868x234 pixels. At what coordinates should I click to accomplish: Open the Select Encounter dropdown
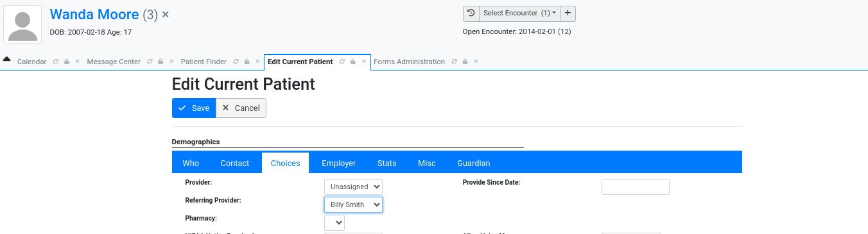point(519,13)
